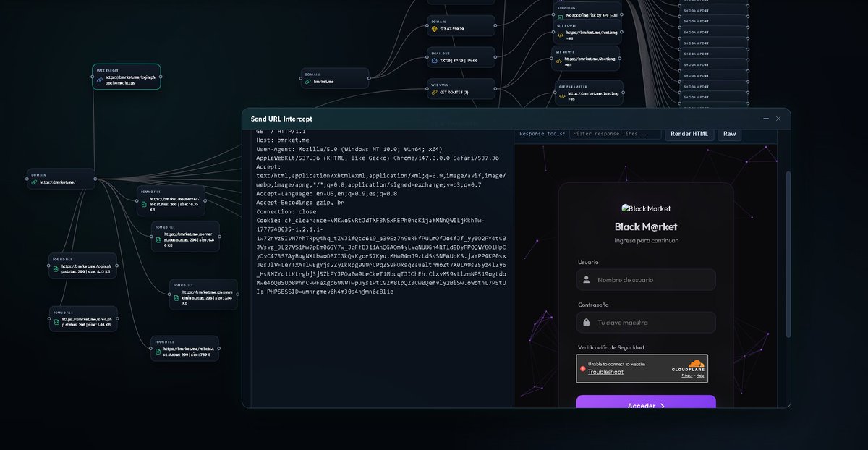Viewport: 868px width, 450px height.
Task: Select the Email DNS TXT/SPF node
Action: pyautogui.click(x=461, y=58)
